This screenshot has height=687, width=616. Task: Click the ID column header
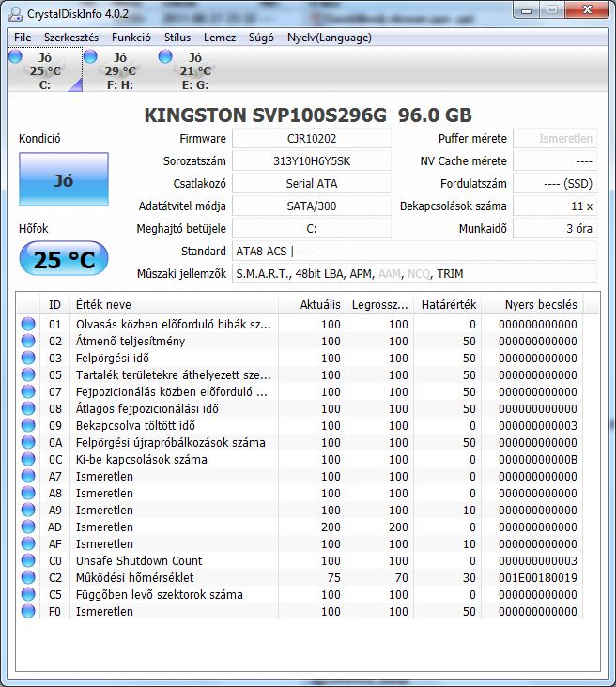tap(54, 304)
